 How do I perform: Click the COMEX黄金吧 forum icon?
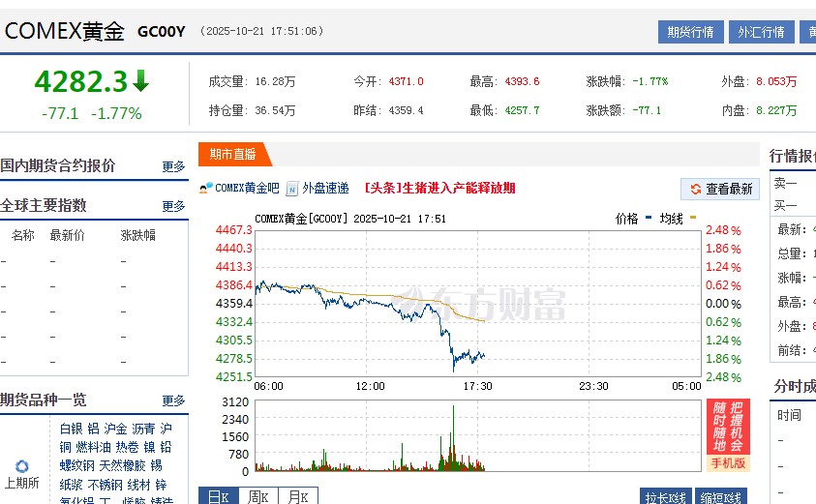click(x=205, y=188)
